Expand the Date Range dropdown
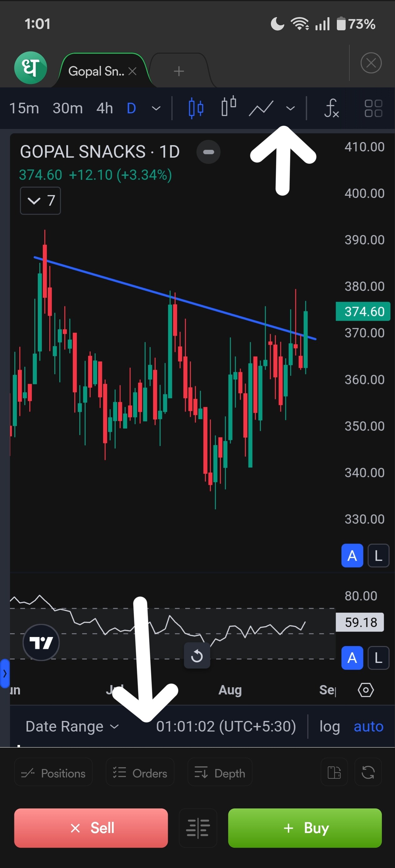The width and height of the screenshot is (395, 868). pos(72,727)
